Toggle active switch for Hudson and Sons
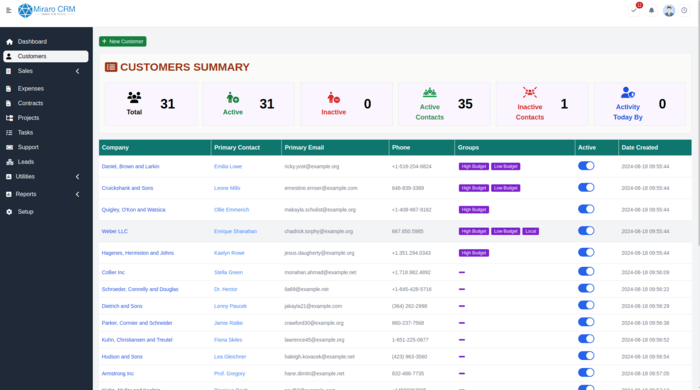Viewport: 700px width, 390px height. coord(586,356)
